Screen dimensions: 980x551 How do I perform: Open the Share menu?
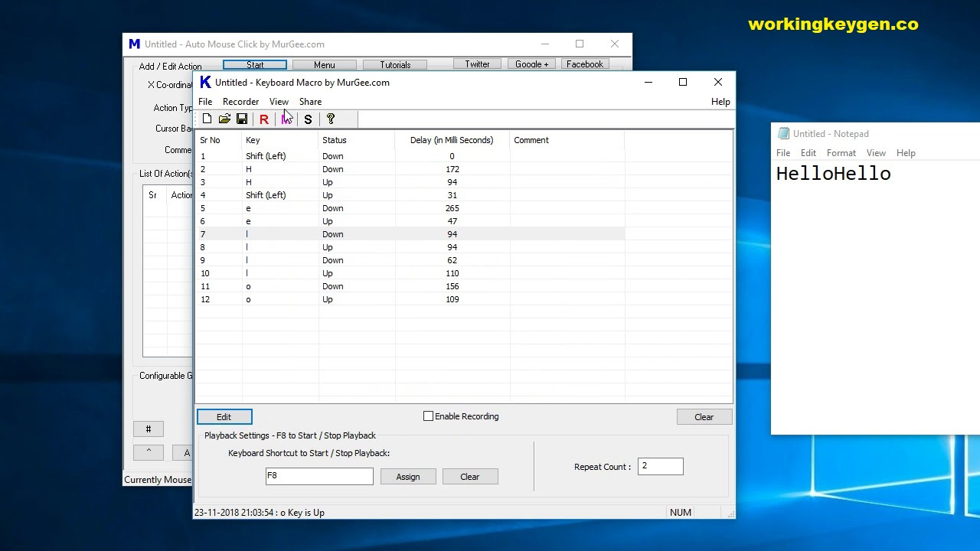(310, 101)
